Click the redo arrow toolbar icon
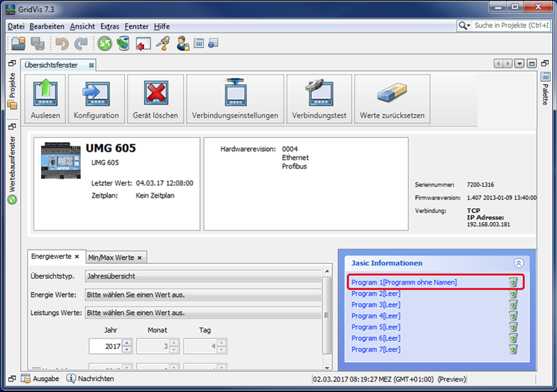557x392 pixels. click(x=81, y=44)
